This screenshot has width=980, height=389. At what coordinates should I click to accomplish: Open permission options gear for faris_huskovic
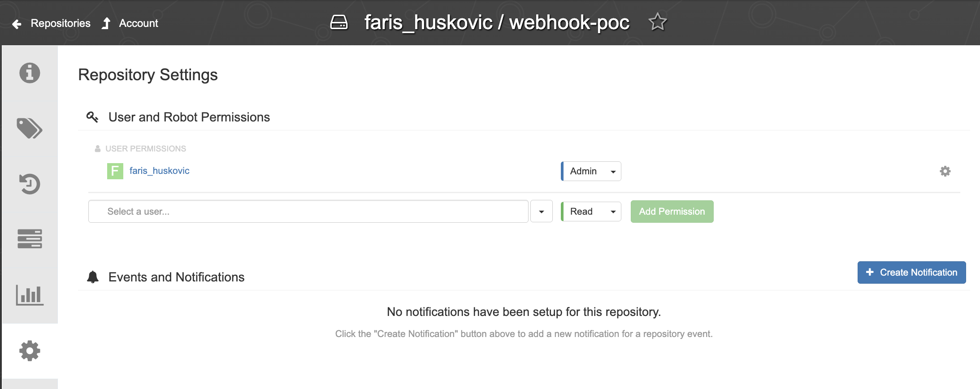[x=945, y=171]
